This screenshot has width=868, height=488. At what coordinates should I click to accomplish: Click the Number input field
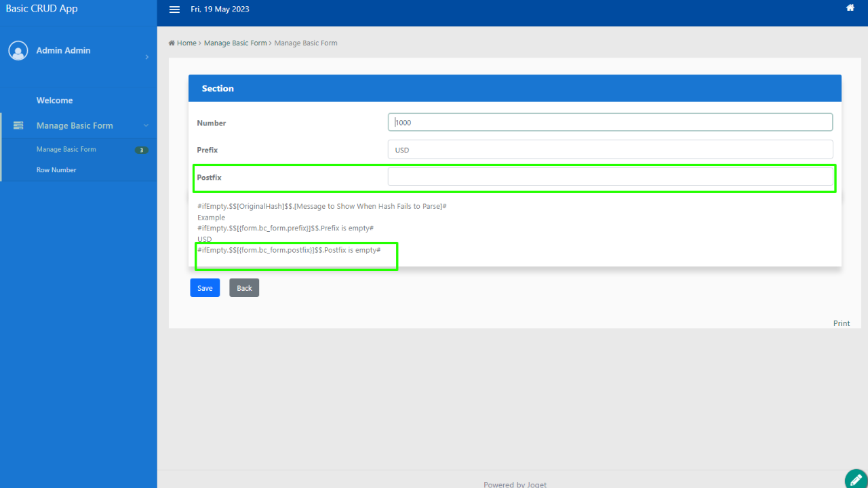pyautogui.click(x=610, y=123)
